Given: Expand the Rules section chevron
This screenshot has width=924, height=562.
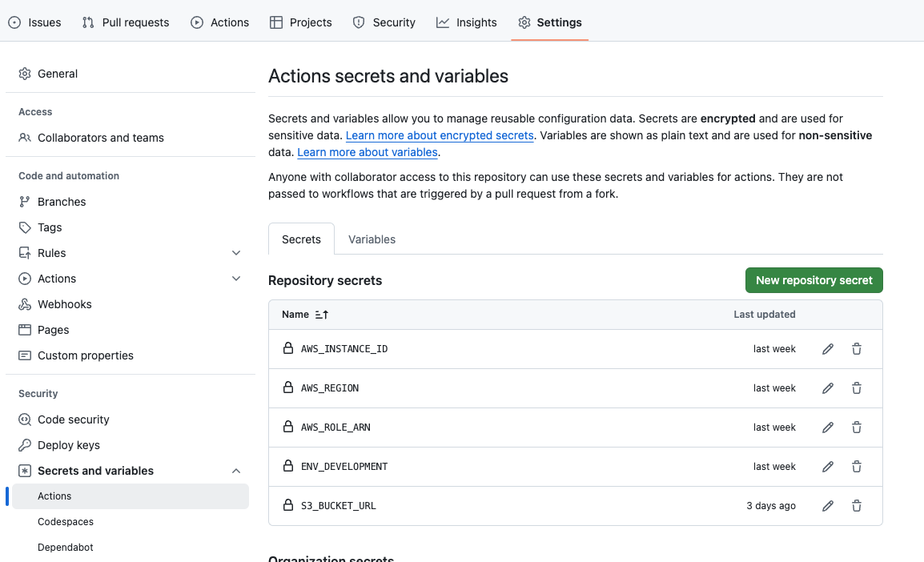Looking at the screenshot, I should click(x=236, y=253).
